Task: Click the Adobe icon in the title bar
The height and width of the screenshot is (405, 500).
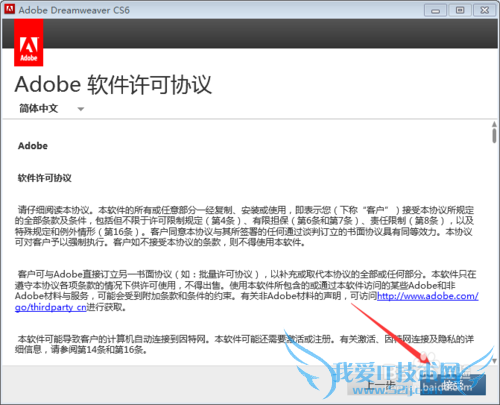Action: (9, 9)
